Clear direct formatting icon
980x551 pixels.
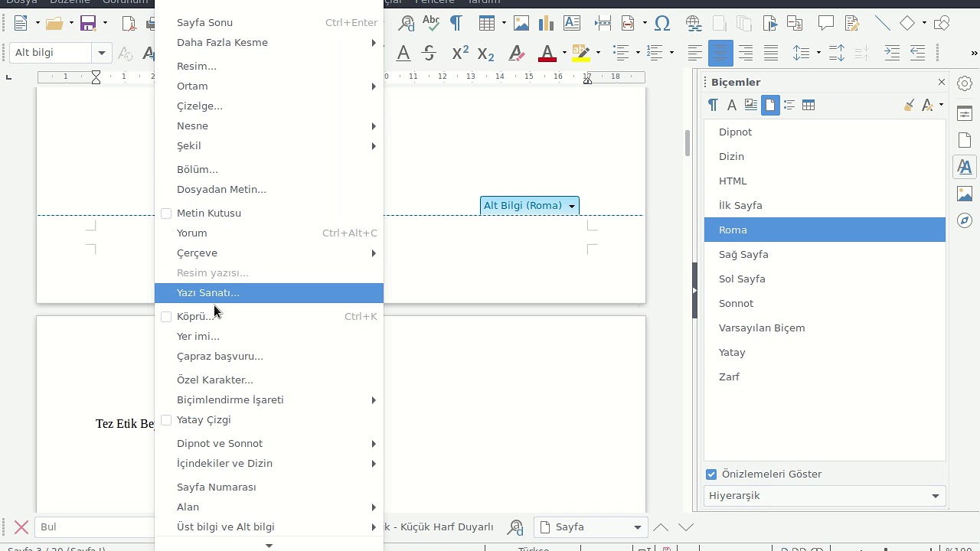pyautogui.click(x=517, y=53)
